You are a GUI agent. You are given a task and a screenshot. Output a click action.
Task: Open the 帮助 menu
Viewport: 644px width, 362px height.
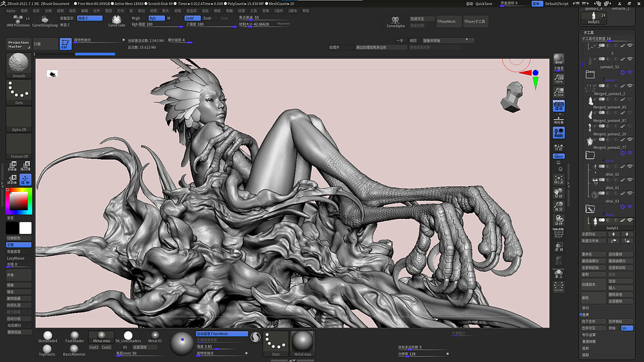305,11
